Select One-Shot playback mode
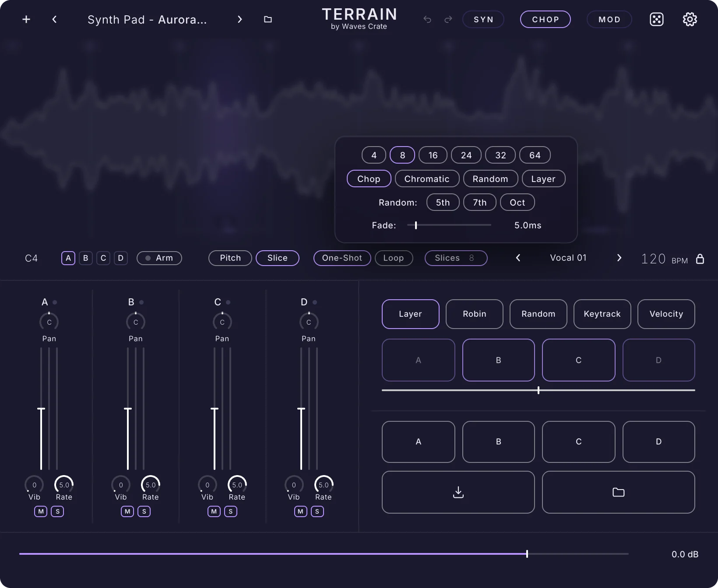718x588 pixels. point(342,258)
